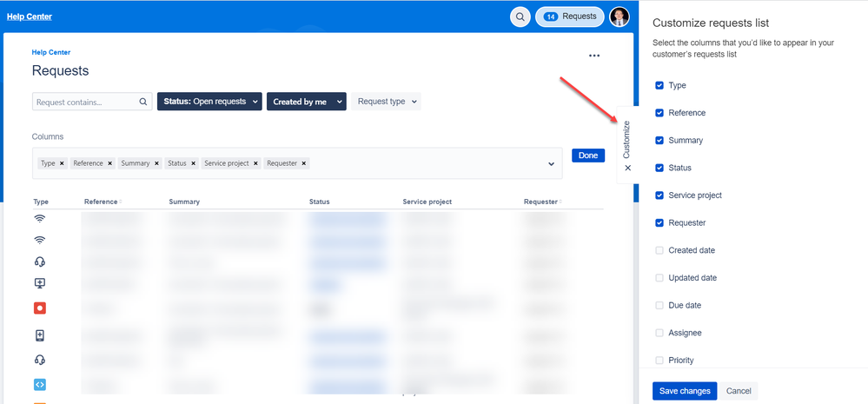This screenshot has height=404, width=868.
Task: Uncheck the Service project checkbox
Action: pyautogui.click(x=659, y=195)
